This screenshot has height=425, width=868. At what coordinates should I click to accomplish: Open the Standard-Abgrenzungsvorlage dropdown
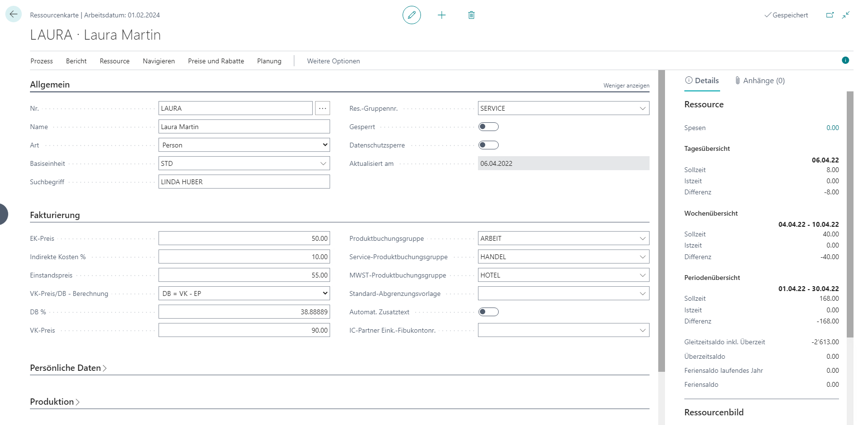[642, 293]
